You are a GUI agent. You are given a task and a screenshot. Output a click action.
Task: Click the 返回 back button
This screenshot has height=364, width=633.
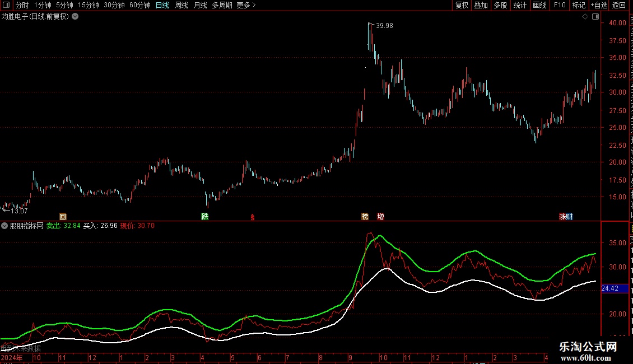(x=619, y=5)
